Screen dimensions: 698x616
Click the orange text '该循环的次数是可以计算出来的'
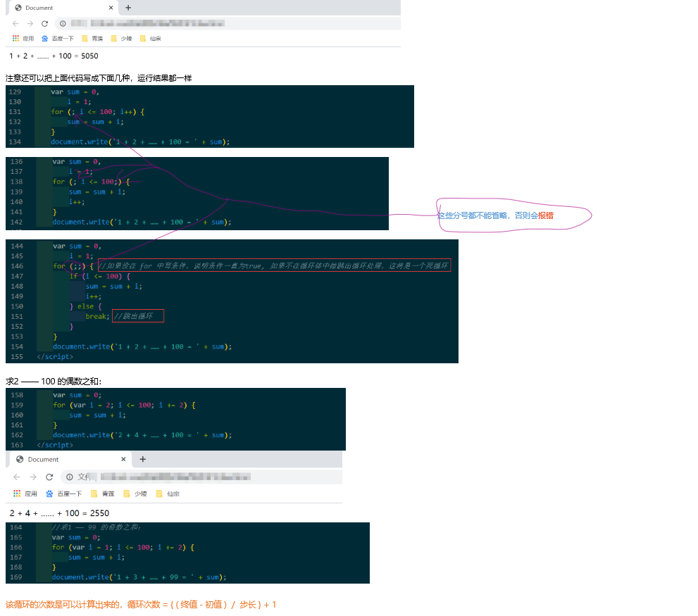63,605
